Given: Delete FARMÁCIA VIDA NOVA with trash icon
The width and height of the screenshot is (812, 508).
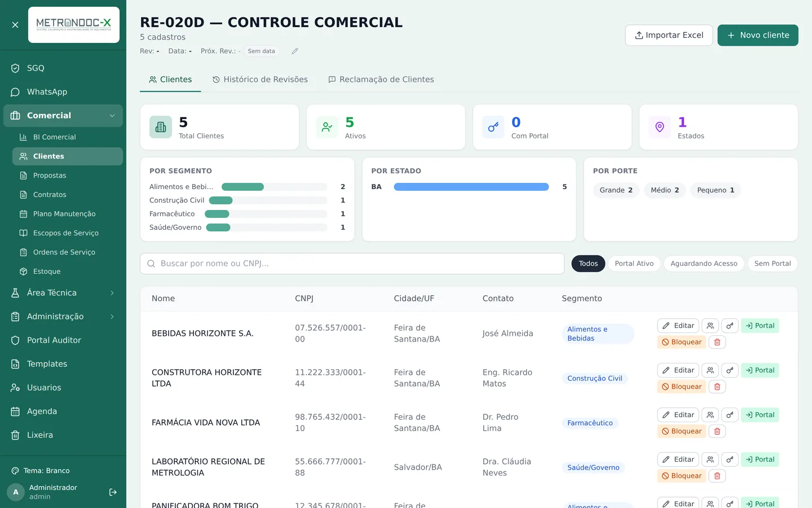Looking at the screenshot, I should pyautogui.click(x=717, y=431).
